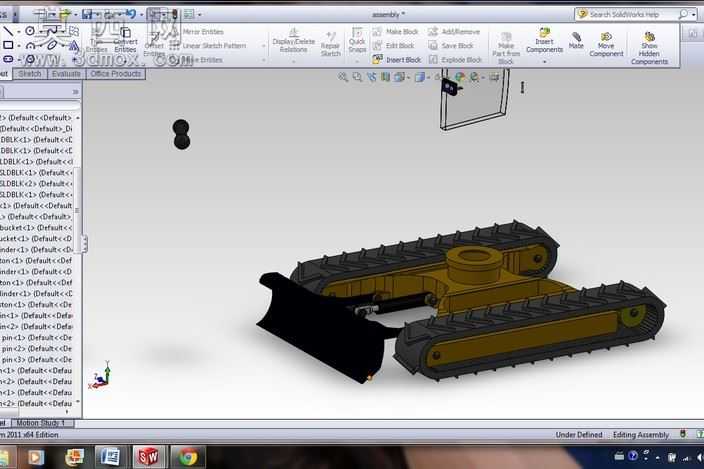Switch to the Sketch tab

pyautogui.click(x=30, y=74)
